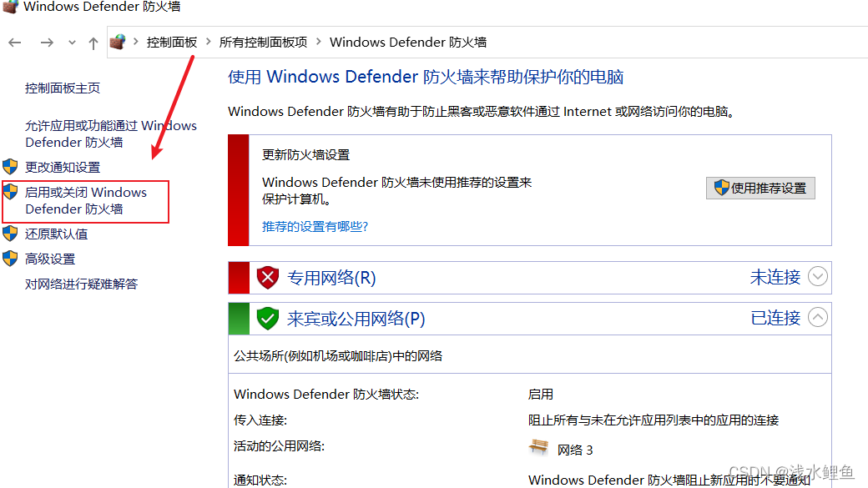Viewport: 868px width, 488px height.
Task: Open 高级设置 link
Action: click(x=50, y=259)
